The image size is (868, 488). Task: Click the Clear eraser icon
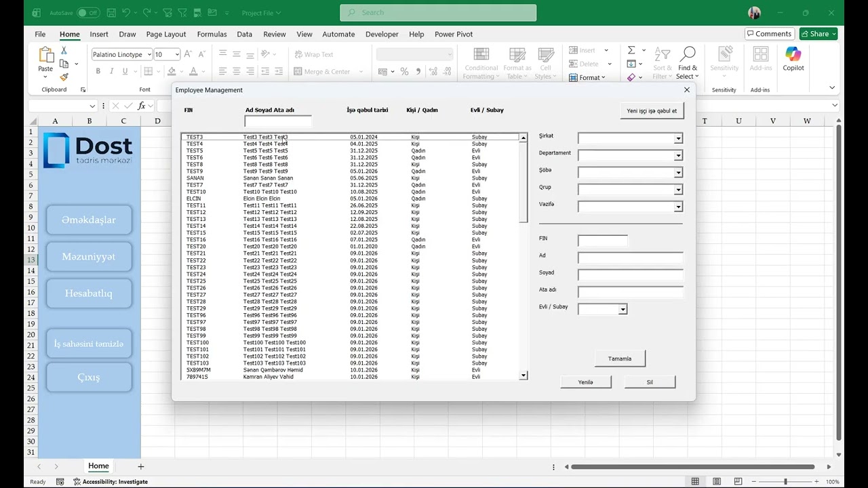[x=631, y=77]
